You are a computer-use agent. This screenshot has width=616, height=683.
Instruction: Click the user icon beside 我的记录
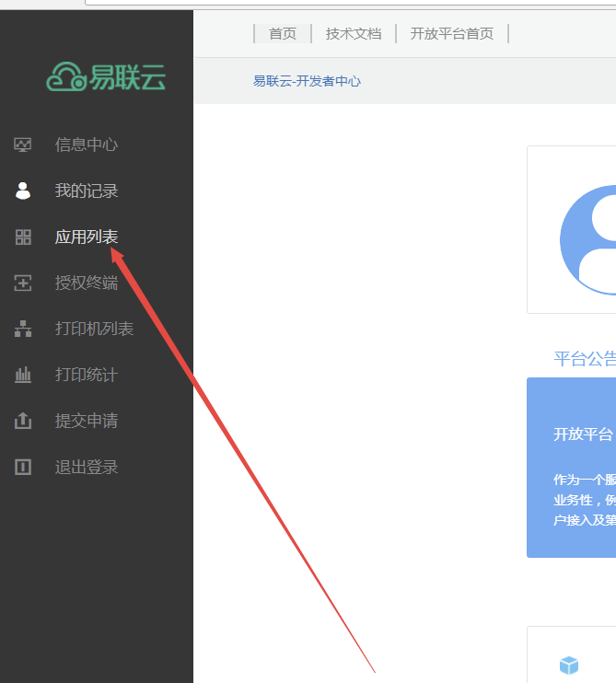pos(23,191)
